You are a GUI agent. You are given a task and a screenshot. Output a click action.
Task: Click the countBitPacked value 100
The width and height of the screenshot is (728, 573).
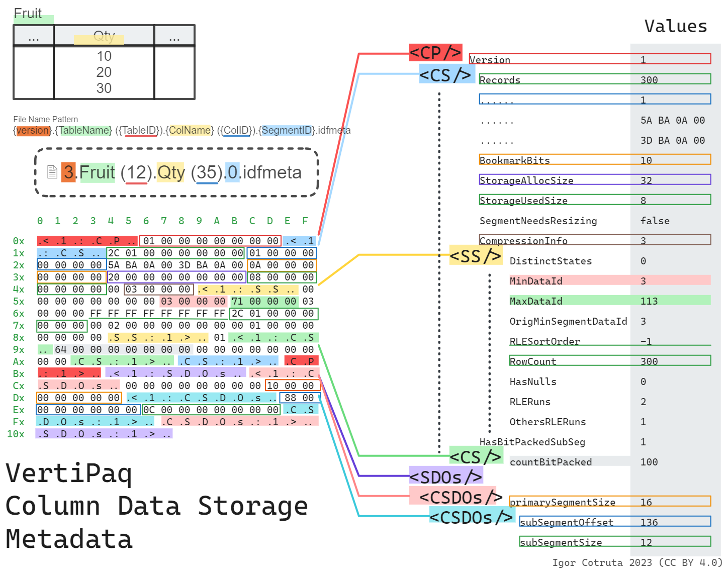tap(649, 462)
